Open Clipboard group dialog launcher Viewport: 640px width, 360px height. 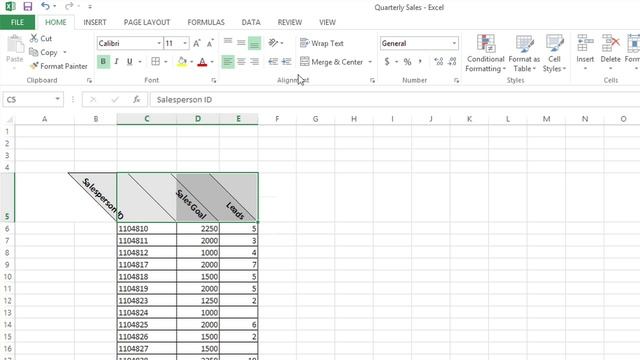click(89, 81)
